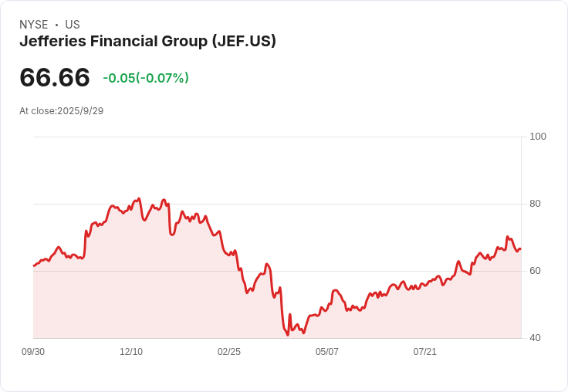Click the 09/30 date axis label
The image size is (568, 392).
click(x=33, y=352)
